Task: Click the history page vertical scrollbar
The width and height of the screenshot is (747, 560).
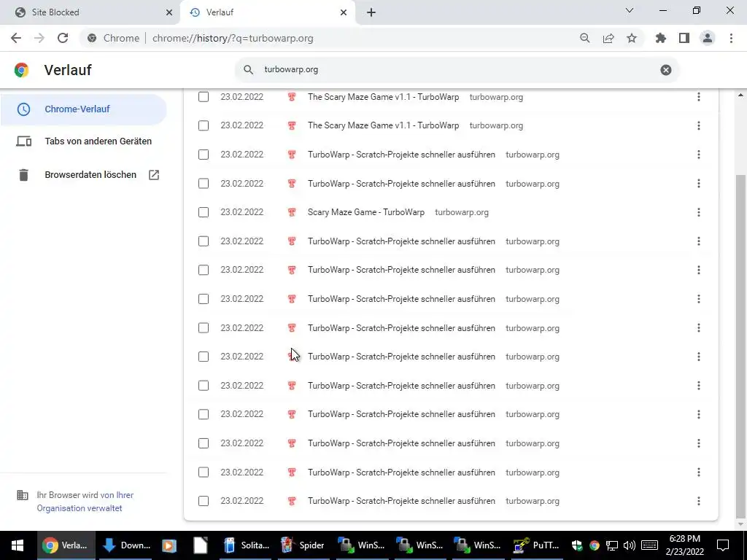Action: pyautogui.click(x=741, y=345)
